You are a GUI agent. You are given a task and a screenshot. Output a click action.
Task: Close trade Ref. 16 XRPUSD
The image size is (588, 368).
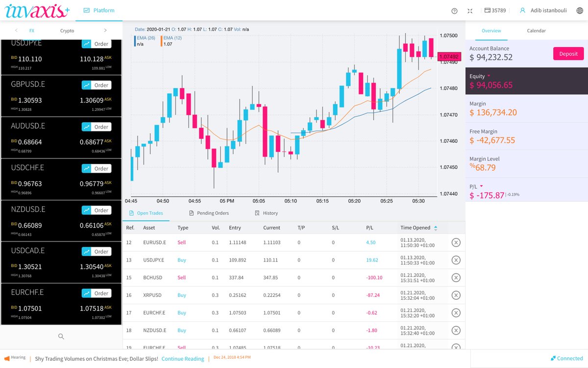click(456, 295)
